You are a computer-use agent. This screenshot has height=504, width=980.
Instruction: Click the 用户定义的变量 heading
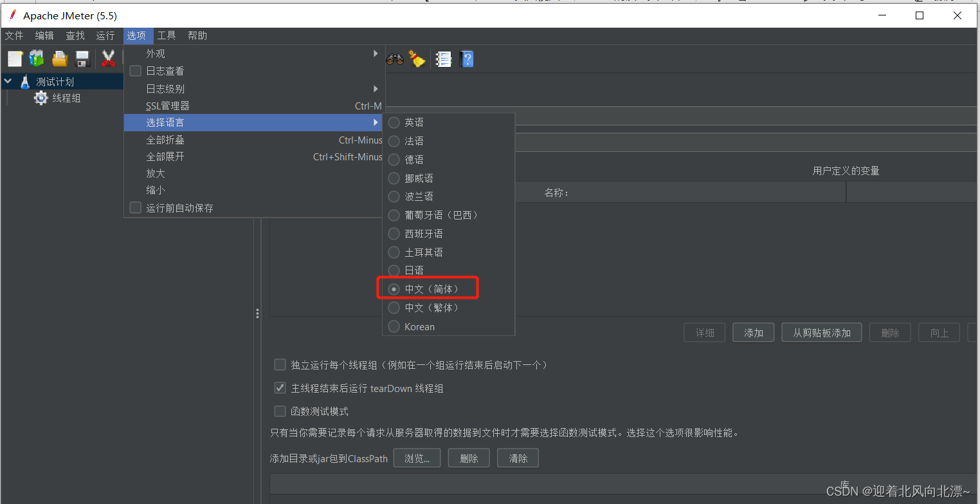(846, 171)
